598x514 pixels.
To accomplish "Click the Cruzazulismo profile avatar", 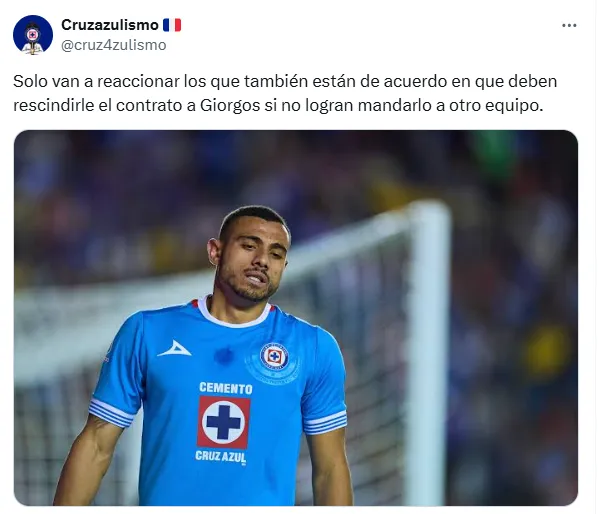I will [x=33, y=35].
